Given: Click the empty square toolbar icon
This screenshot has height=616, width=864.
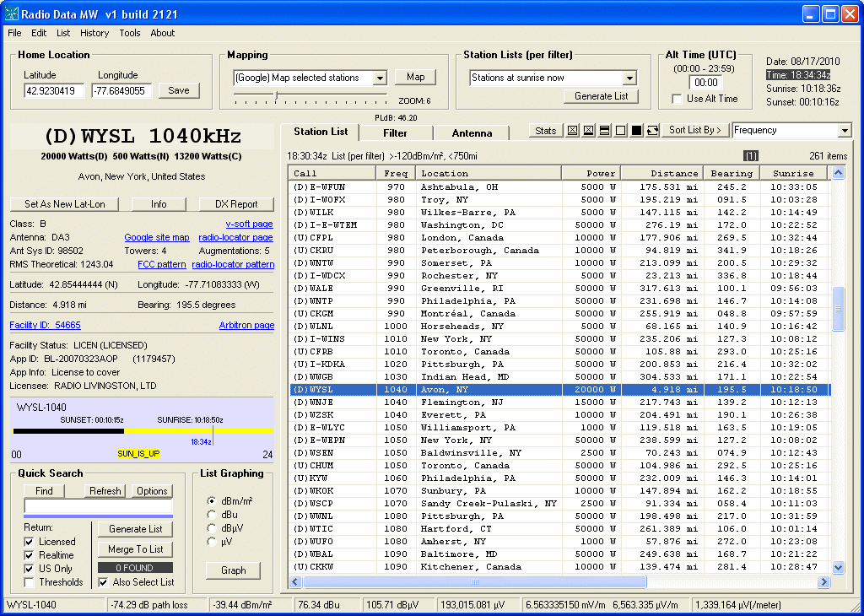Looking at the screenshot, I should (x=619, y=131).
